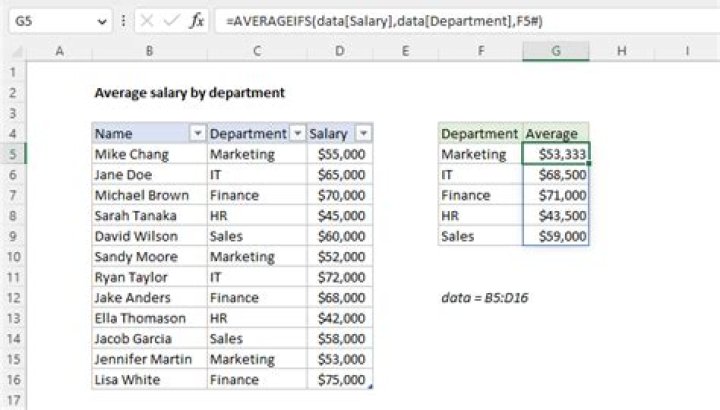Click the Select All corner triangle

(x=13, y=50)
